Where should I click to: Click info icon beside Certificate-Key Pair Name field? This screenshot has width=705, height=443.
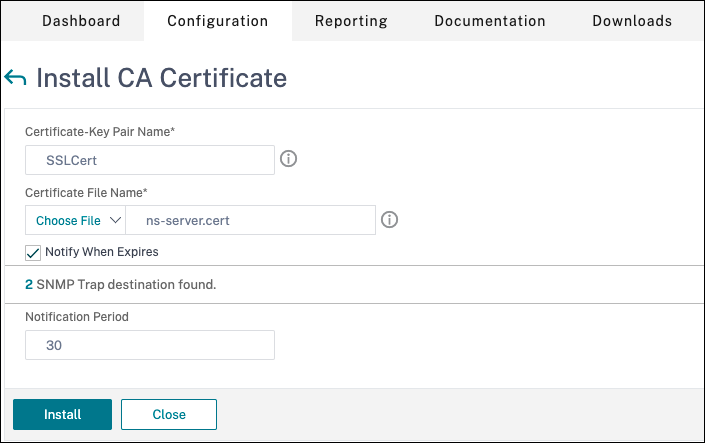tap(288, 159)
